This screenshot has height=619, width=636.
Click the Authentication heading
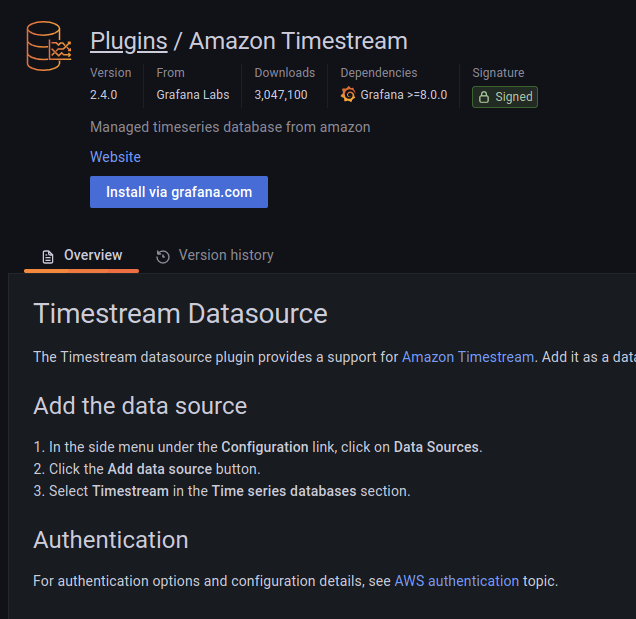coord(111,540)
